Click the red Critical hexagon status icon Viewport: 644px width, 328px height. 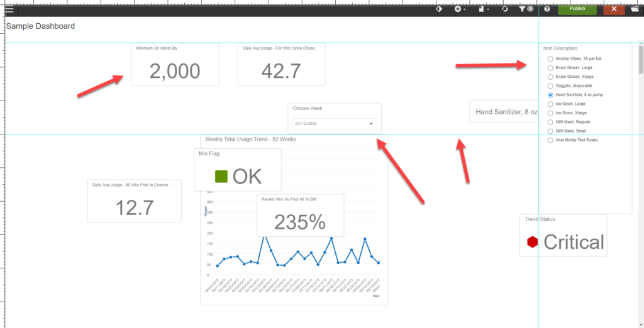click(x=533, y=242)
